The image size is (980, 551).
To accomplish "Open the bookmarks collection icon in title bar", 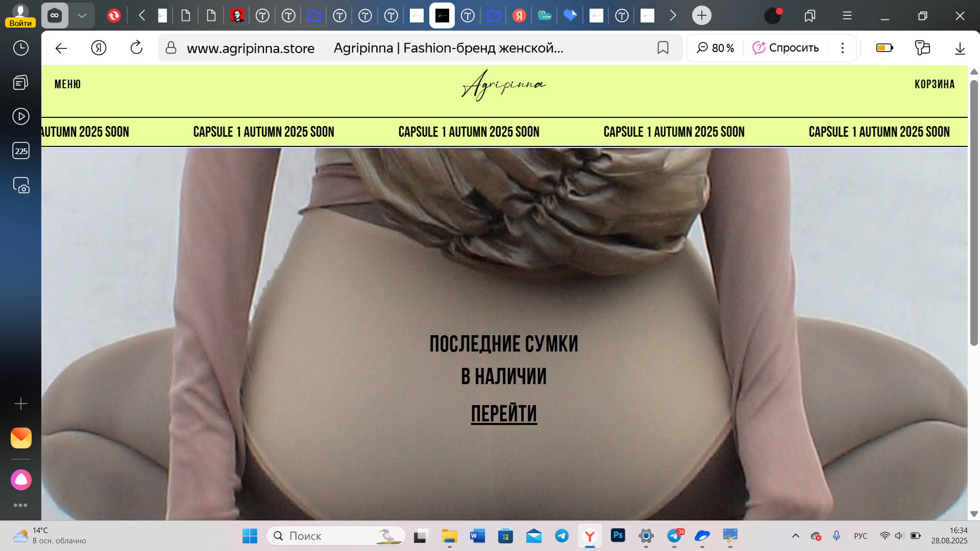I will click(x=810, y=16).
